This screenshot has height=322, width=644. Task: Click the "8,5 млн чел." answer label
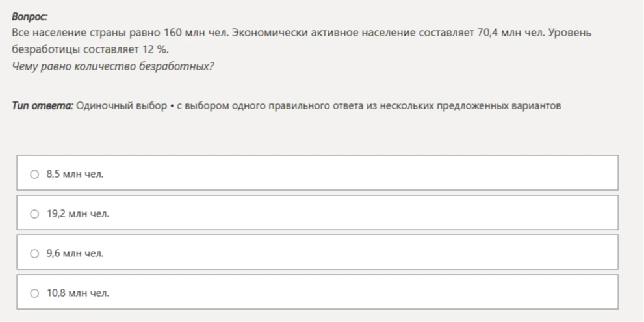(x=75, y=174)
